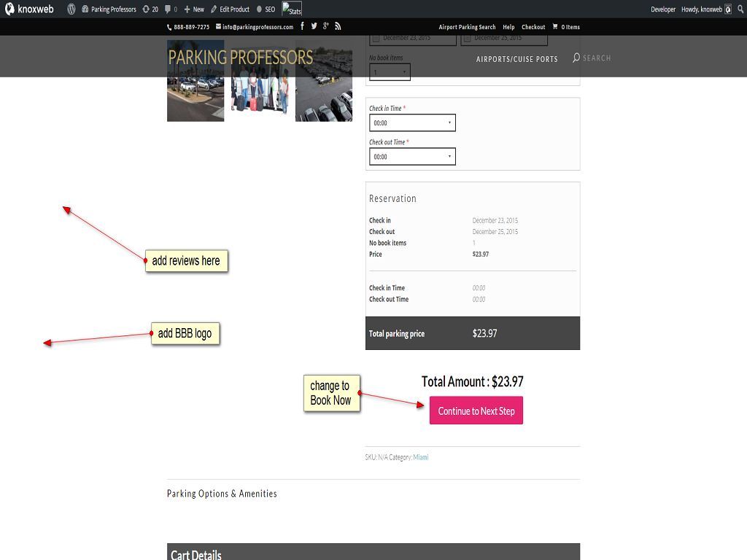
Task: Click the New content menu item
Action: 194,9
